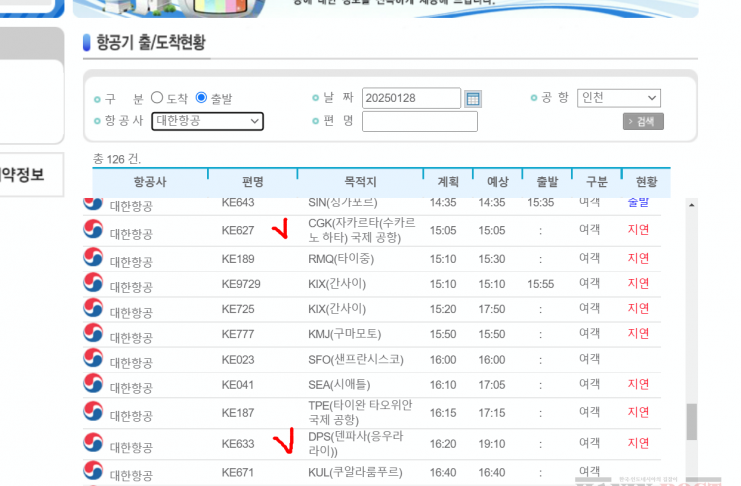Viewport: 741px width, 486px height.
Task: Click the Korean Air logo in KE9729 row
Action: [93, 283]
